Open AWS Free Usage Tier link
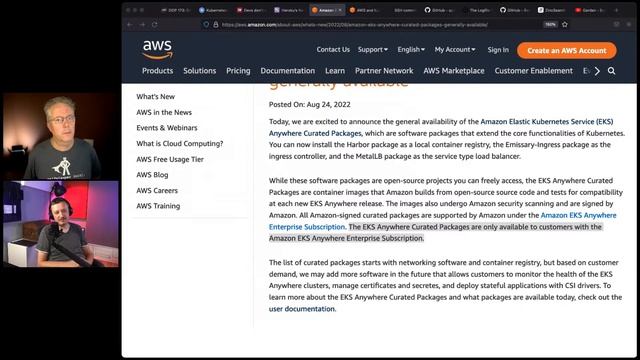This screenshot has height=360, width=640. 170,159
